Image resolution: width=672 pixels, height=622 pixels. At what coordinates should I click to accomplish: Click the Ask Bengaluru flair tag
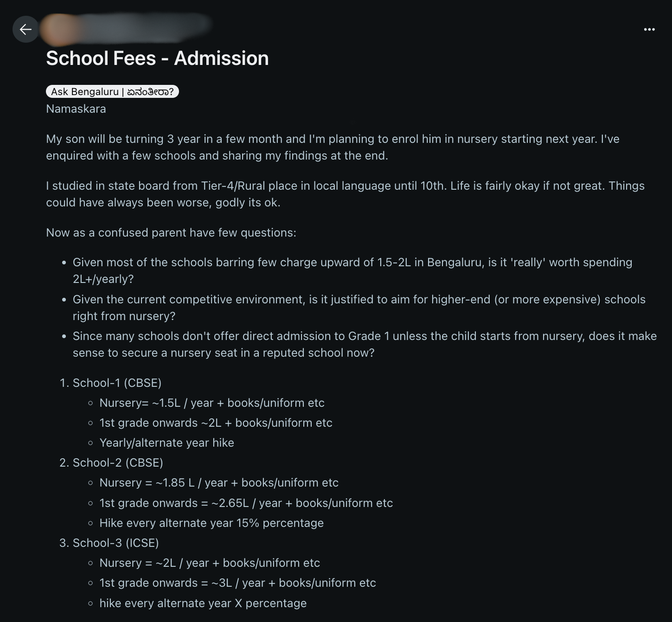pos(112,92)
